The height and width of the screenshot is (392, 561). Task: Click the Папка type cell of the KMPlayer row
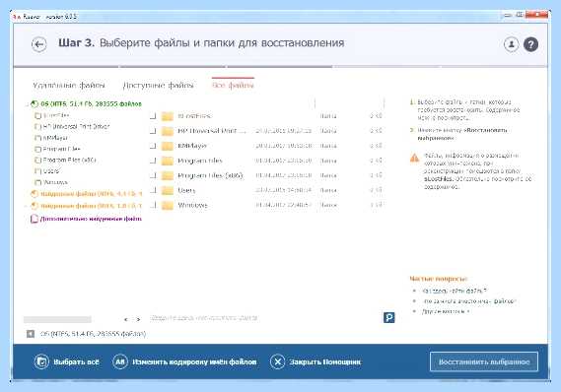(328, 146)
